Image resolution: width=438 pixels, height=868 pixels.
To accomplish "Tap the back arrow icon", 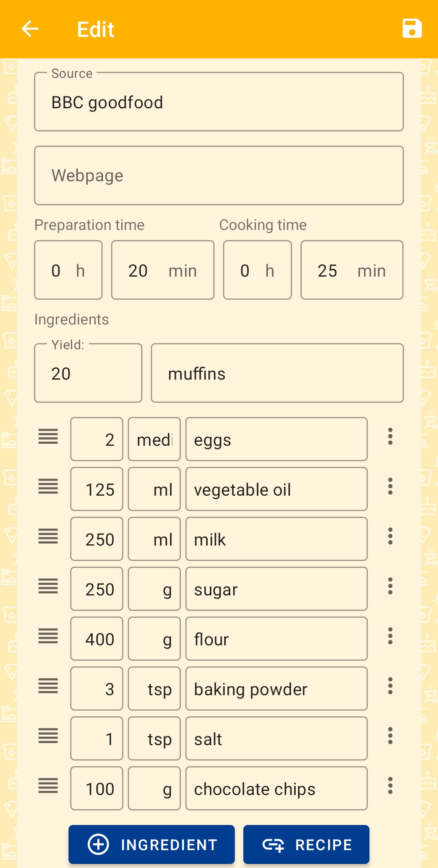I will (30, 29).
